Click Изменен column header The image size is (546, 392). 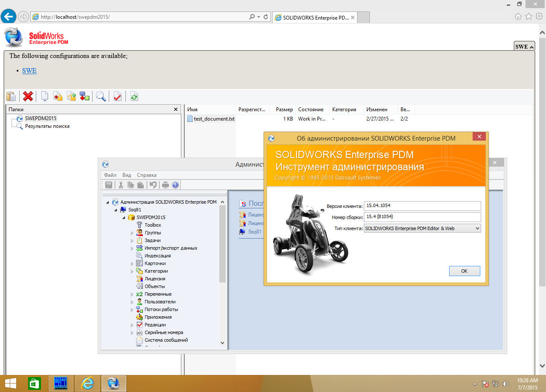pos(380,110)
